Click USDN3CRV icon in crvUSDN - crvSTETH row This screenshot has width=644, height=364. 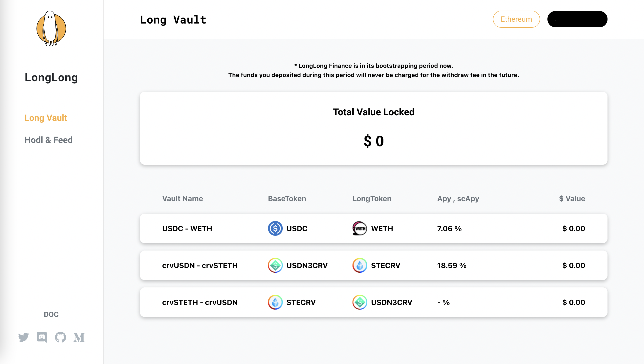point(275,265)
